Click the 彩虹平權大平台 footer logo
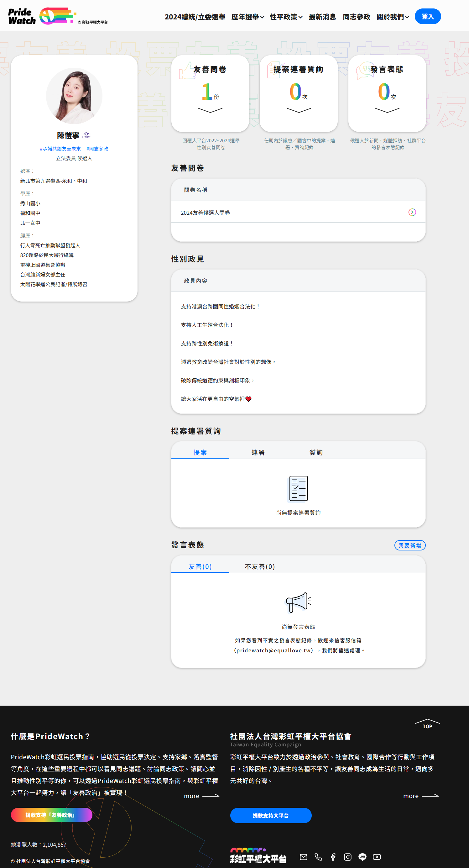The image size is (469, 868). pos(258,855)
